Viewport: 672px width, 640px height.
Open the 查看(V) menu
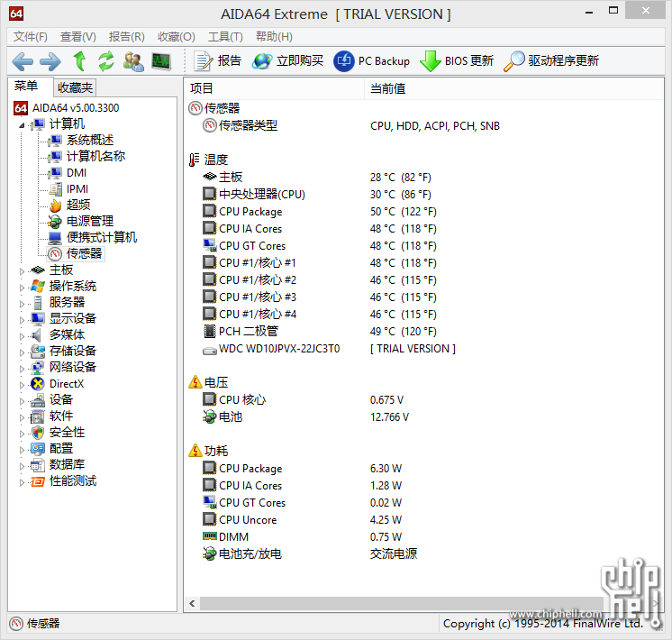[78, 37]
